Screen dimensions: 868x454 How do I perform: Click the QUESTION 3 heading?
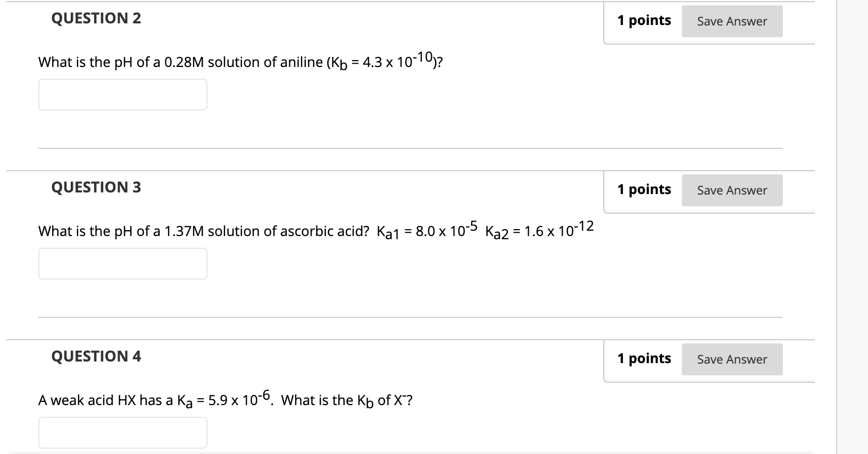96,187
